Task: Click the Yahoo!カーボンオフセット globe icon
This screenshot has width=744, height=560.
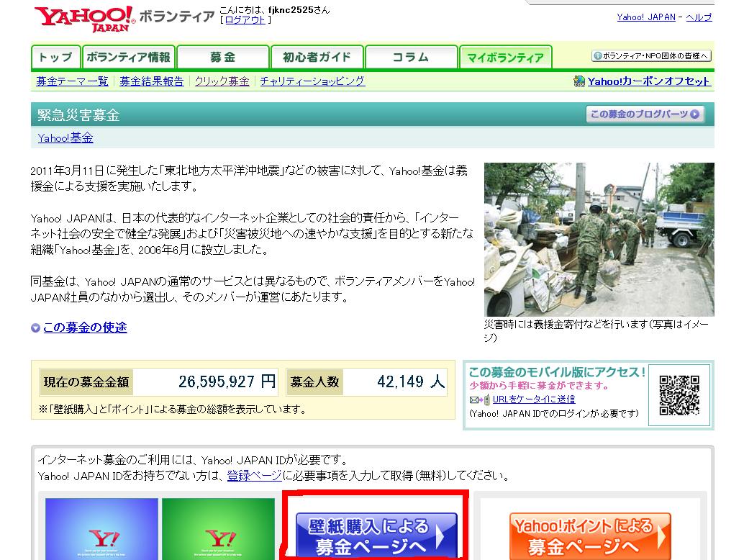Action: (x=579, y=81)
